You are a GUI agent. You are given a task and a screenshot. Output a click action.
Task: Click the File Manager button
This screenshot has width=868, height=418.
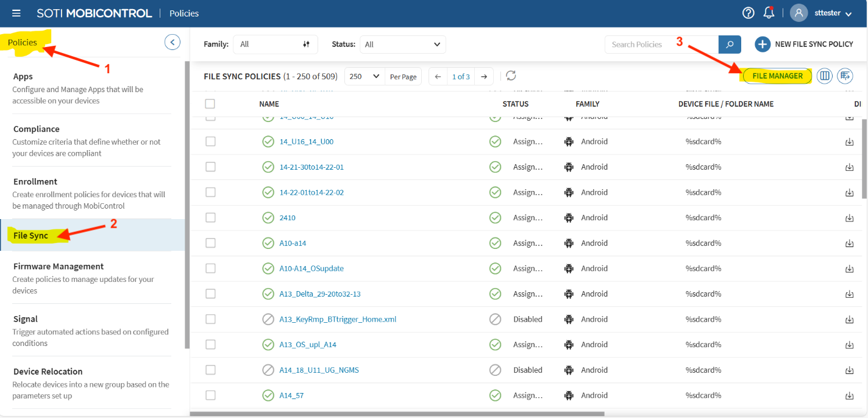pos(777,76)
